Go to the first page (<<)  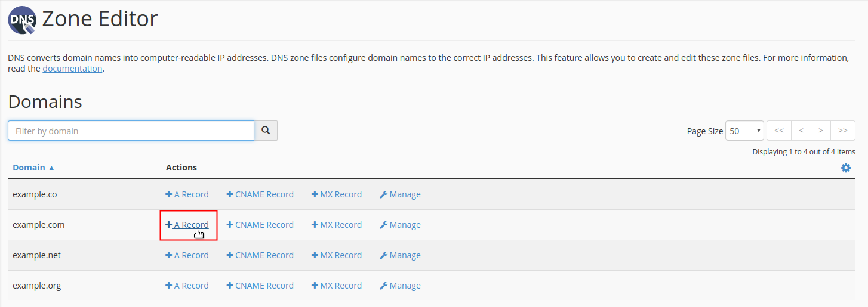[x=778, y=131]
